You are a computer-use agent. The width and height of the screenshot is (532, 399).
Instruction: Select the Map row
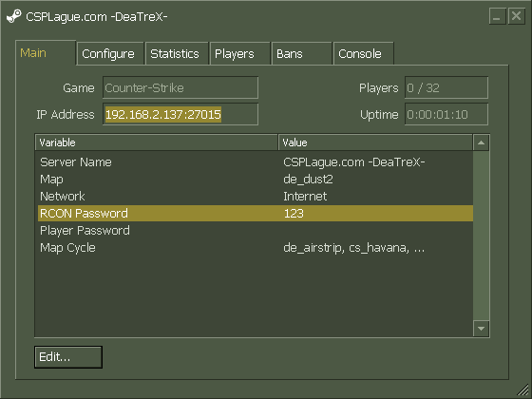256,180
